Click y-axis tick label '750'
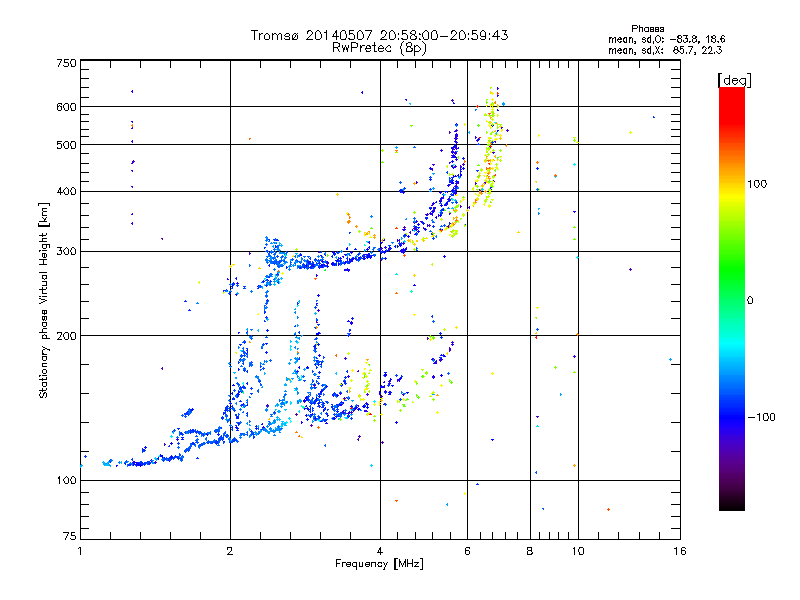This screenshot has width=800, height=600. click(x=66, y=63)
